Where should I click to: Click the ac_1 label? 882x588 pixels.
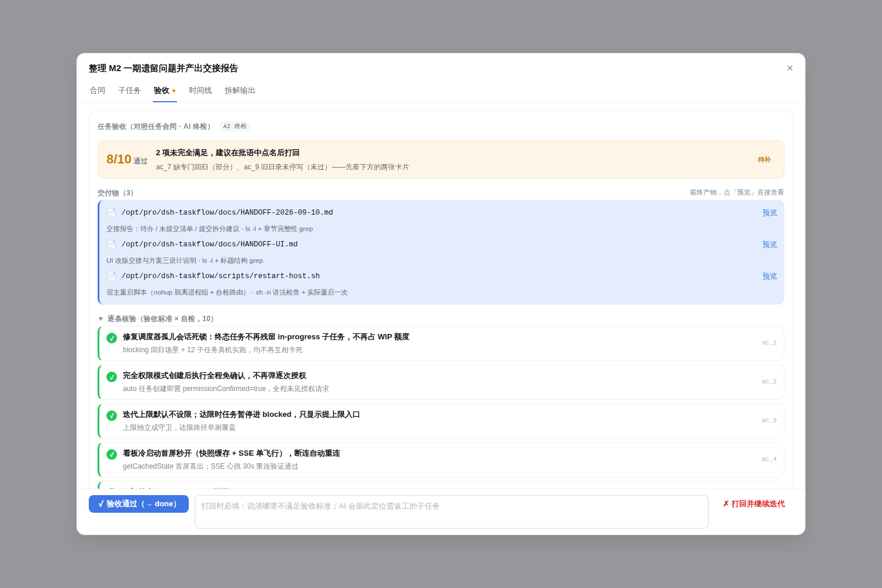tap(769, 343)
